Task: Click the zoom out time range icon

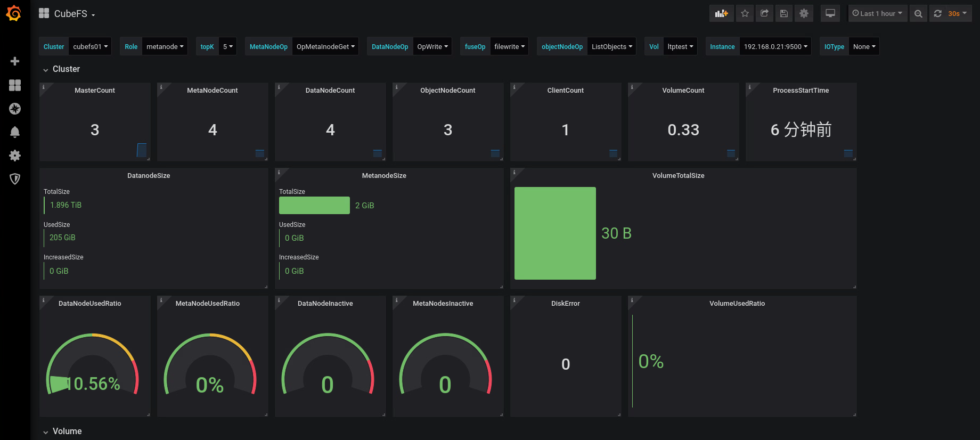Action: [x=918, y=13]
